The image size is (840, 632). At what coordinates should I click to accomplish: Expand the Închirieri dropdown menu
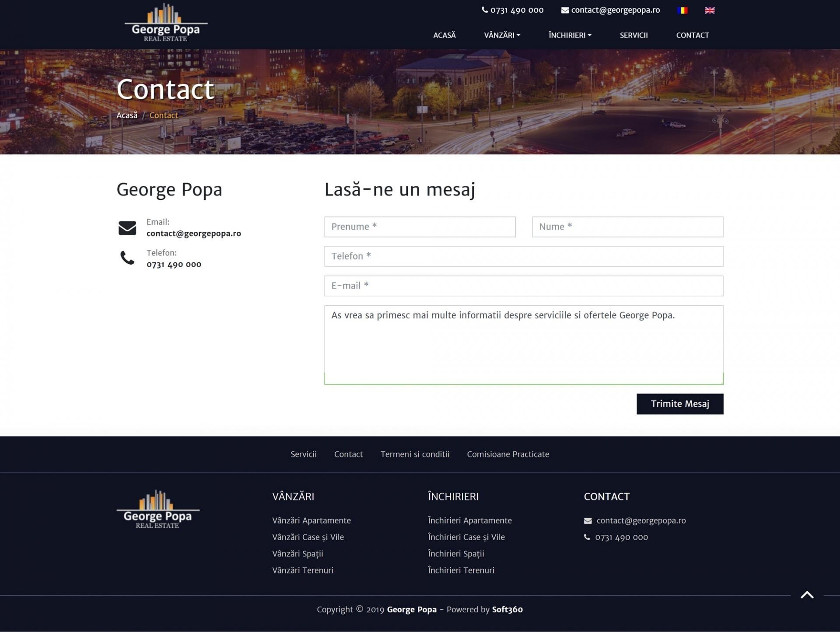coord(570,35)
